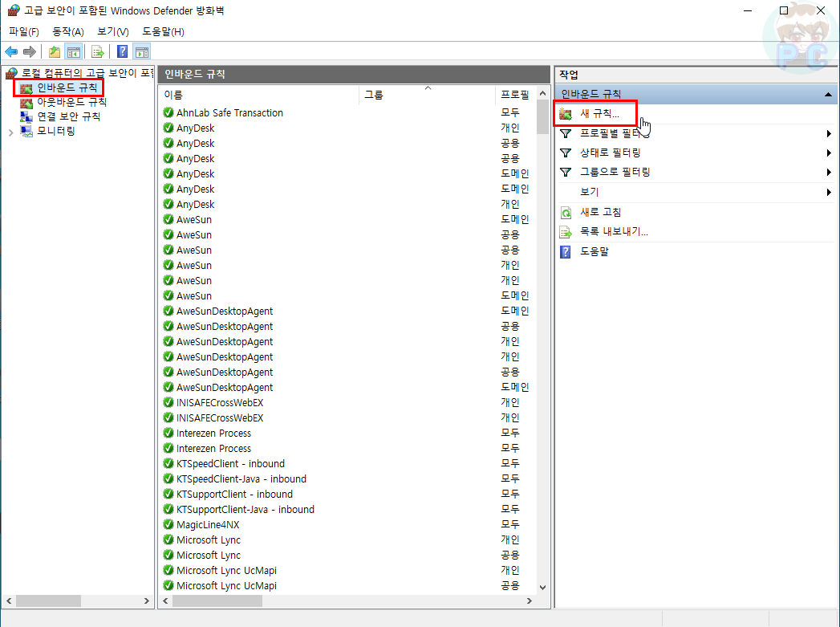Open help via the toolbar question-mark icon
Image resolution: width=840 pixels, height=627 pixels.
coord(122,52)
